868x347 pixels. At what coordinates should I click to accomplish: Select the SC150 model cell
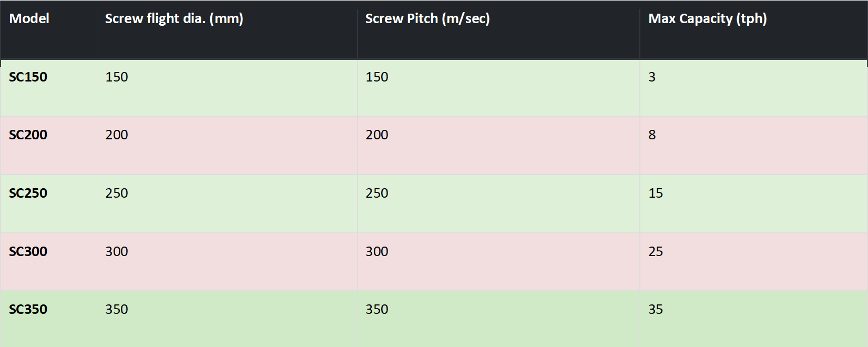[28, 77]
